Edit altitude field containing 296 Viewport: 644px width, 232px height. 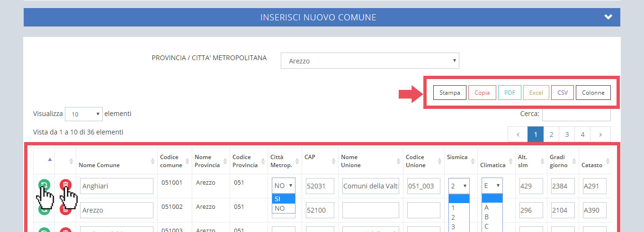click(x=531, y=210)
